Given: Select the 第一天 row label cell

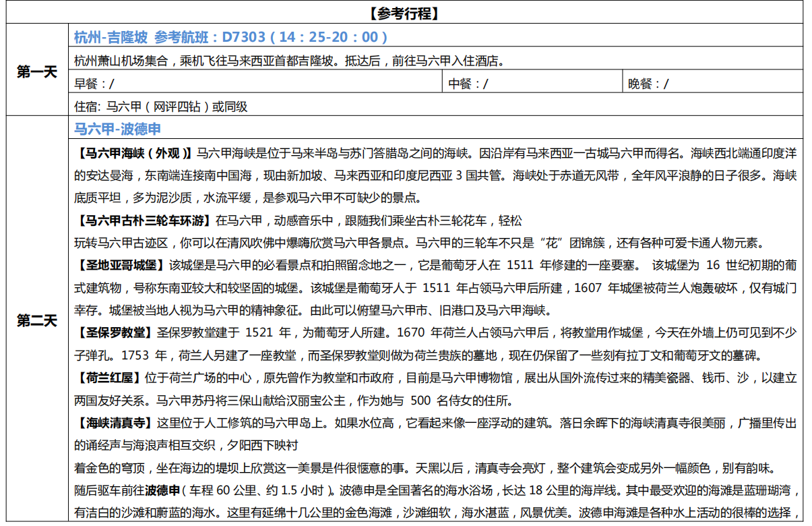Looking at the screenshot, I should click(x=37, y=71).
